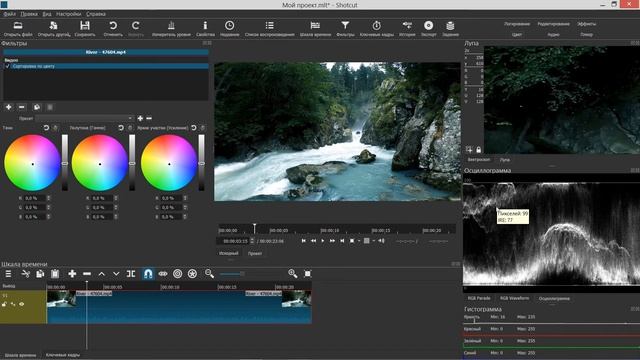Cut clip with scissors icon in timeline
640x360 pixels.
coord(25,274)
